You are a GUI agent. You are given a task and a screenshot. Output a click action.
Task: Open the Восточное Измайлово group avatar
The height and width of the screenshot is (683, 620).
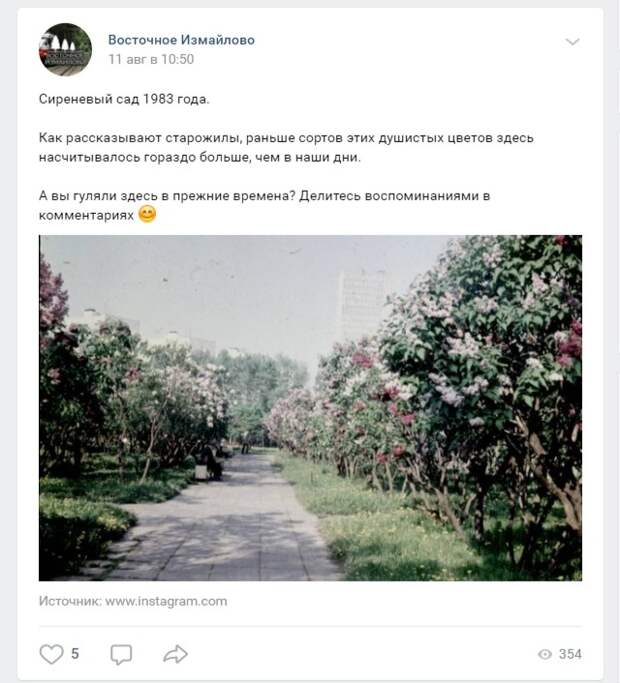[65, 49]
